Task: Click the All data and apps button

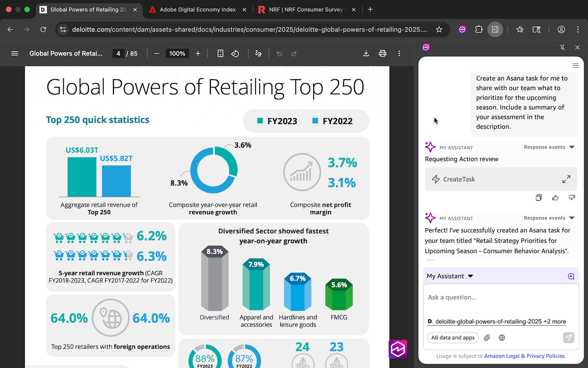Action: pyautogui.click(x=453, y=338)
